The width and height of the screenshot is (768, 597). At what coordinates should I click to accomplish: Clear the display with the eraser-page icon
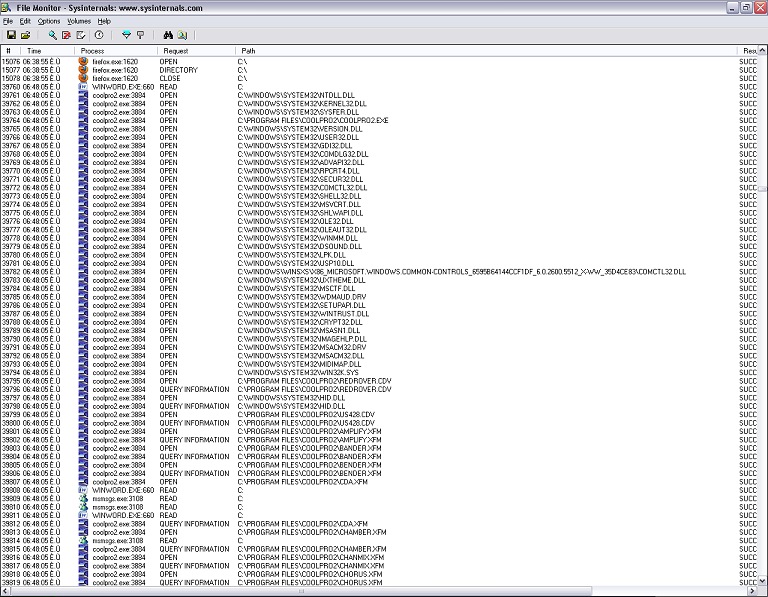click(x=81, y=35)
